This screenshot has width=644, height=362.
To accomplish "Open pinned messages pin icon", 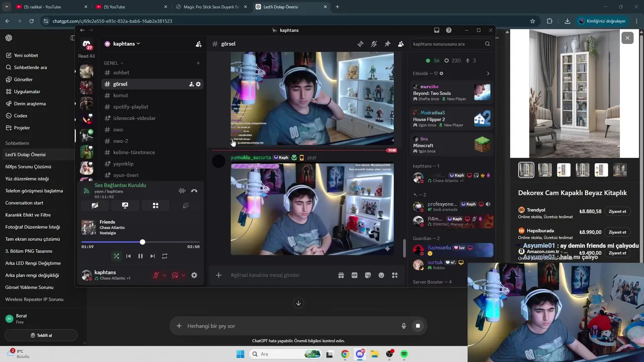I will 387,44.
